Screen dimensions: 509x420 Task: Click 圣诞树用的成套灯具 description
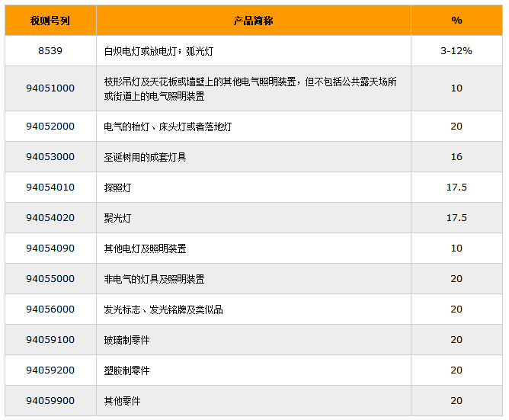pos(145,157)
